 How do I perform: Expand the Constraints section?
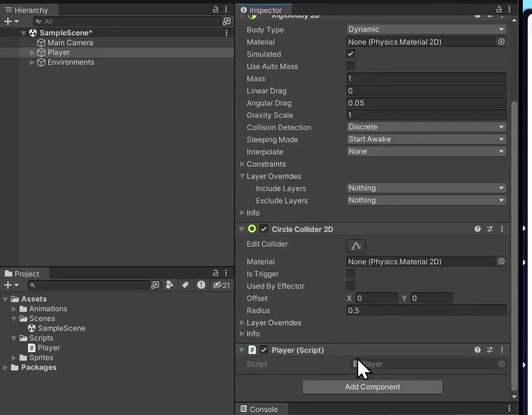242,164
